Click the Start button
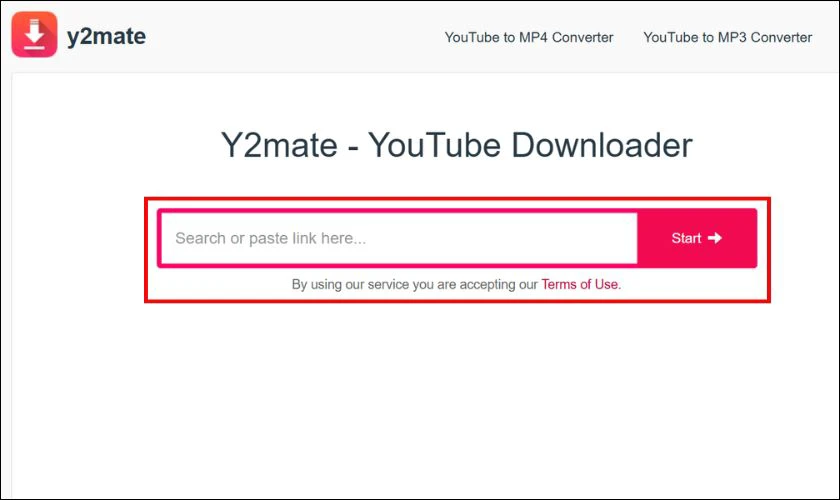Viewport: 840px width, 500px height. tap(697, 238)
